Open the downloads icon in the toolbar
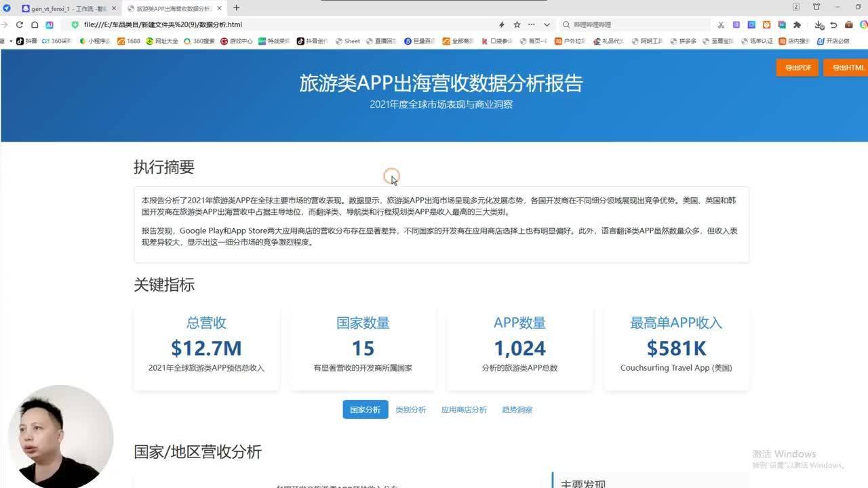 (x=819, y=24)
